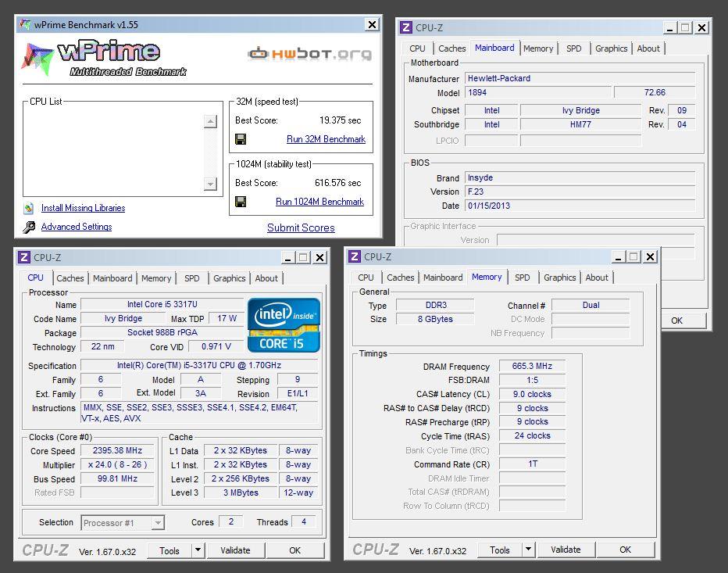Close the wPrime Benchmark window
Screen dimensions: 728x573
372,25
